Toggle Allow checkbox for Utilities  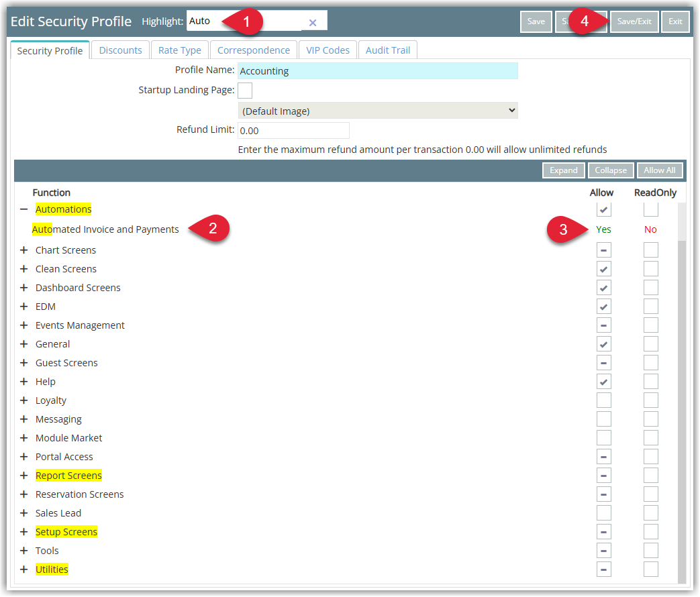(x=603, y=569)
